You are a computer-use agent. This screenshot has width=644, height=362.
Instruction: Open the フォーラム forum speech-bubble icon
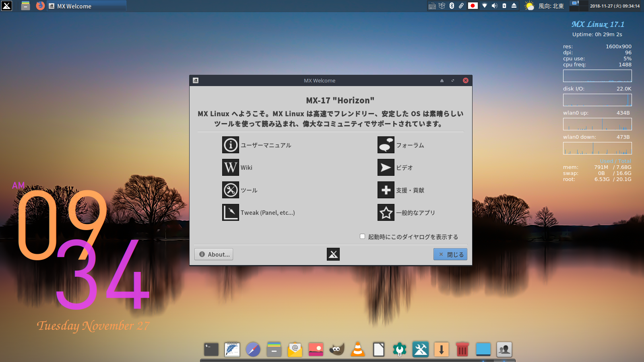coord(386,145)
